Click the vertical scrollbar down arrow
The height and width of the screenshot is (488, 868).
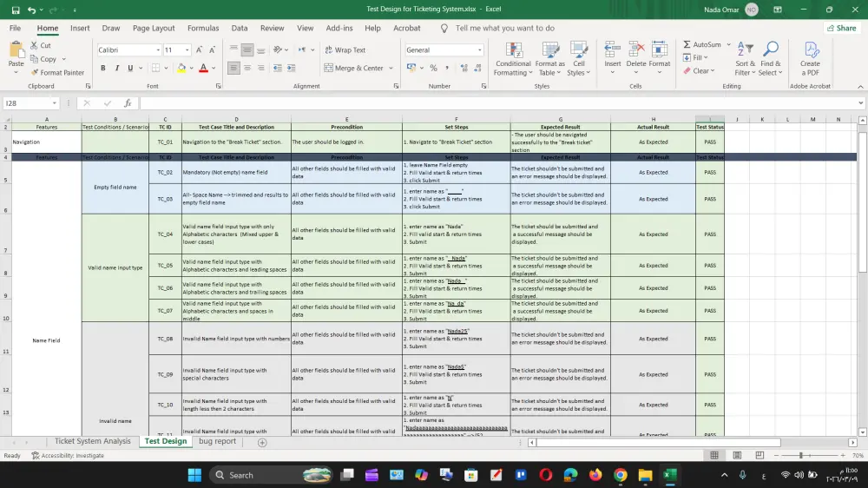[863, 432]
